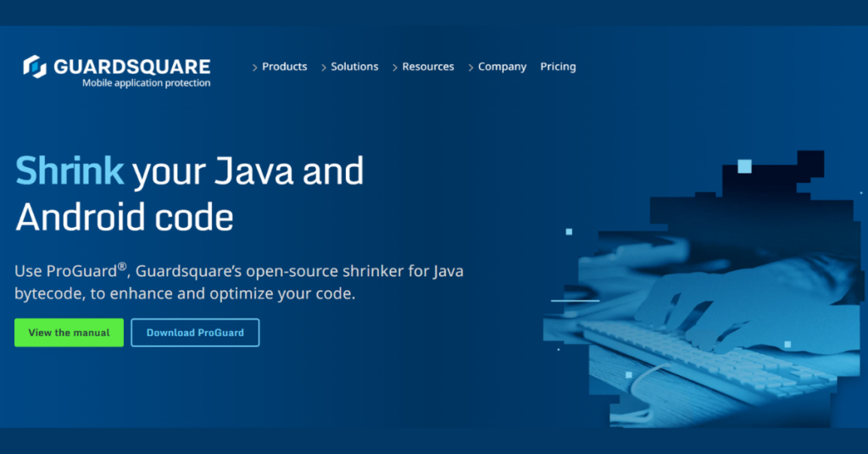Click the Download ProGuard button
Image resolution: width=868 pixels, height=454 pixels.
pyautogui.click(x=195, y=332)
